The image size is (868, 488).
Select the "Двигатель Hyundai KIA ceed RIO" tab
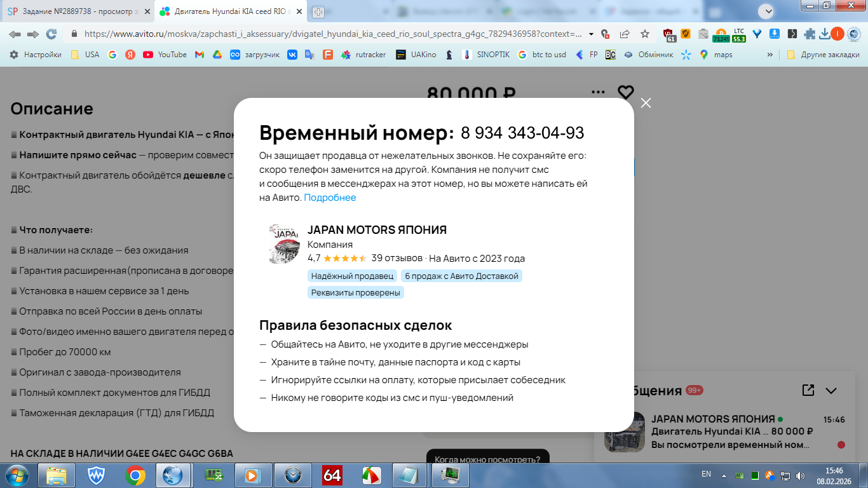(x=230, y=11)
